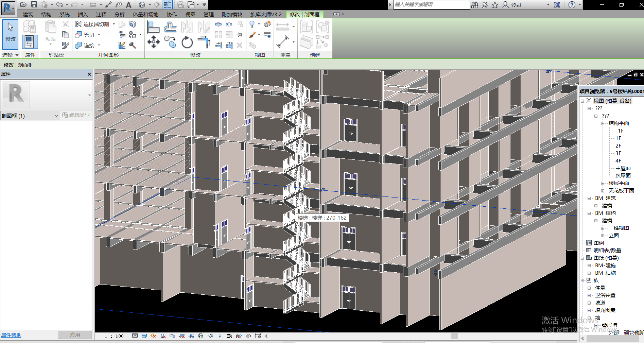Open the Visual Style icon in view control bar
The width and height of the screenshot is (644, 343).
point(144,336)
